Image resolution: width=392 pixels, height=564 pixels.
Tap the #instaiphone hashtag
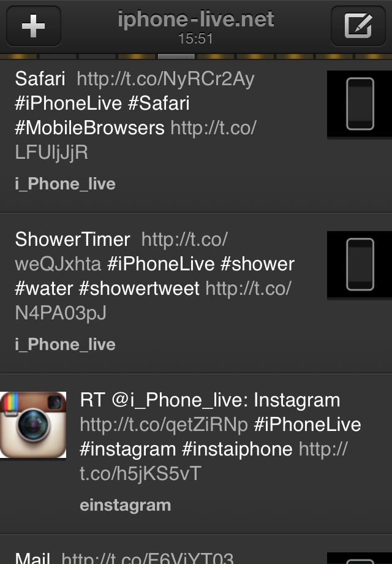click(237, 449)
